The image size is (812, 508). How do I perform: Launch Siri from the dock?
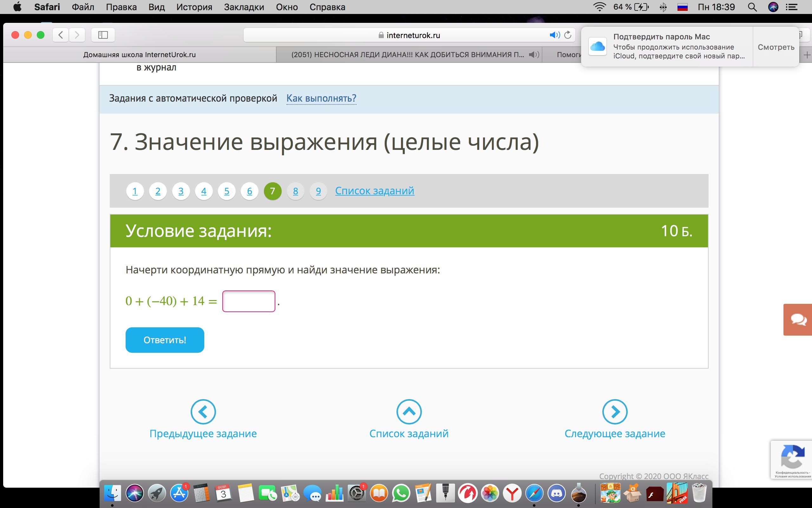pos(134,493)
